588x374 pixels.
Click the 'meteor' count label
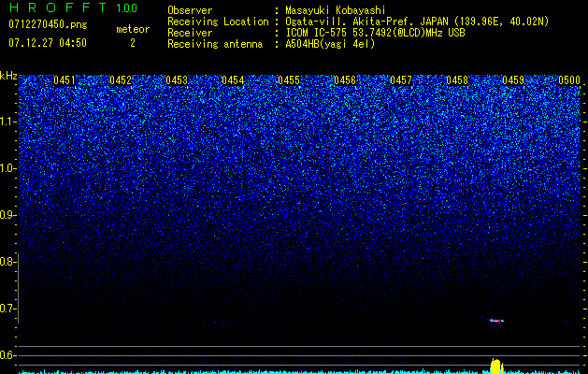133,29
